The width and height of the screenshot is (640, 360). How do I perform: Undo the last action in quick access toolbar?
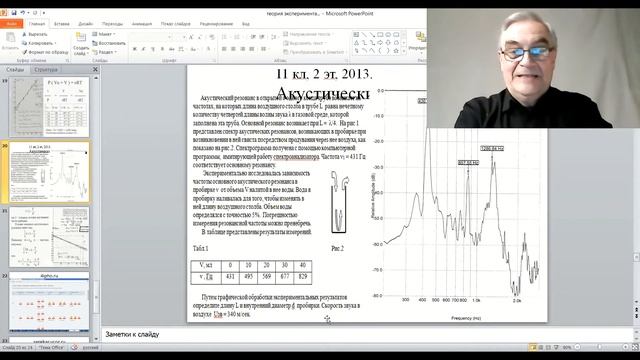[23, 13]
